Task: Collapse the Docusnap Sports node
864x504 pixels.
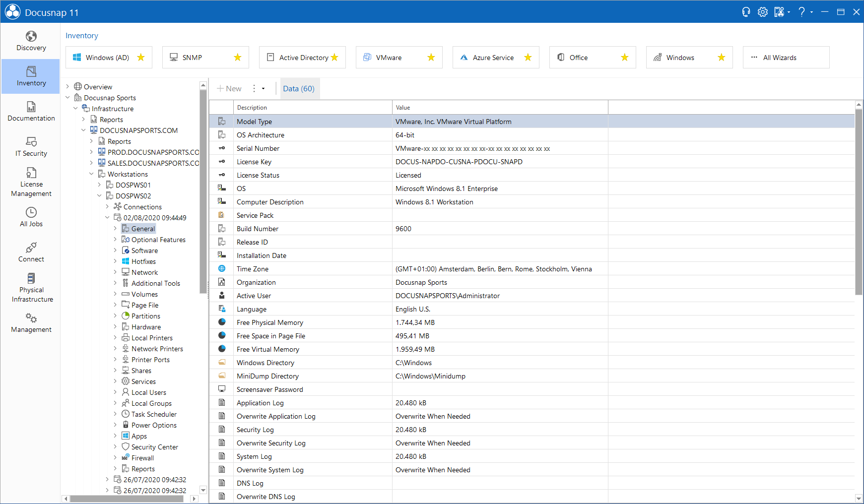Action: pyautogui.click(x=67, y=98)
